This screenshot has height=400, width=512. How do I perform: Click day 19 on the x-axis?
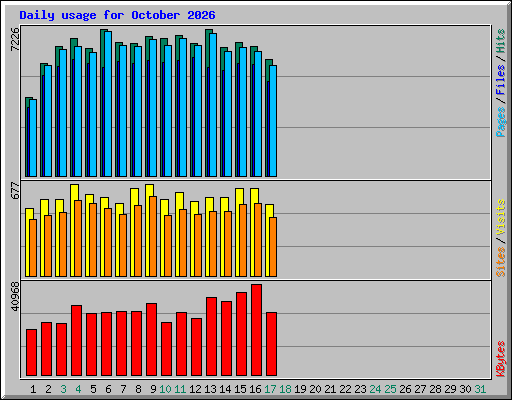point(300,389)
